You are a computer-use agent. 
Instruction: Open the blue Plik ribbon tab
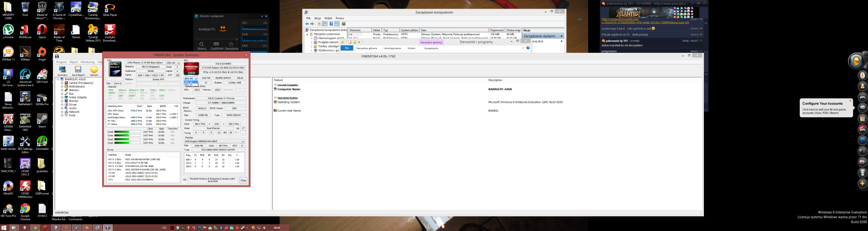tap(347, 48)
